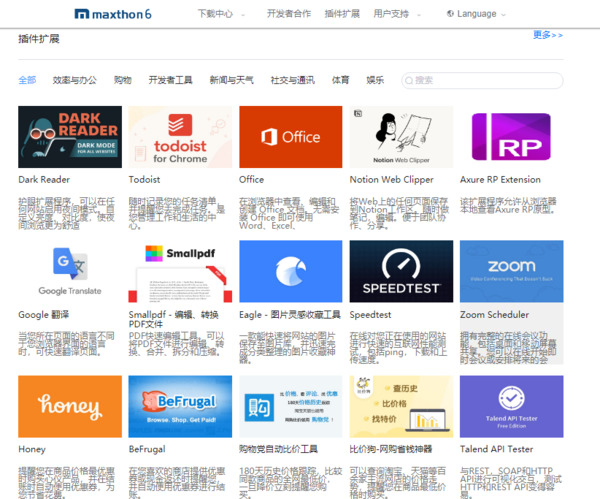Select the Office extension icon
Image resolution: width=600 pixels, height=499 pixels.
290,137
